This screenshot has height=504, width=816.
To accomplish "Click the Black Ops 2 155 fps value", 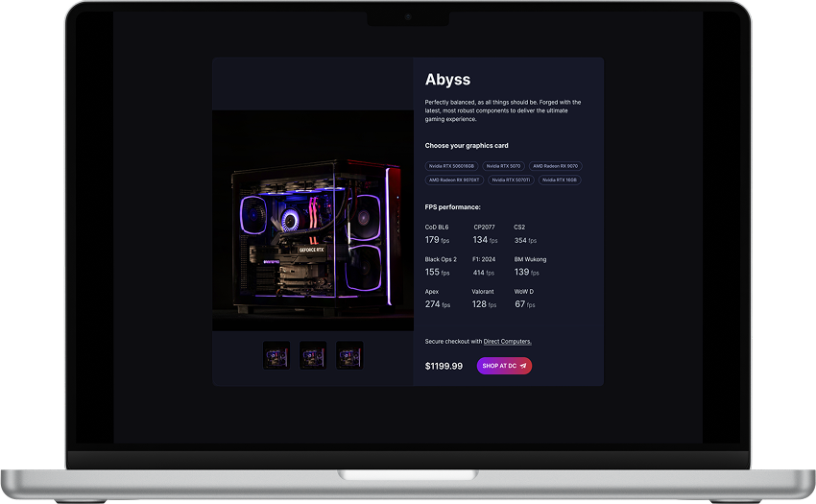I will tap(437, 273).
